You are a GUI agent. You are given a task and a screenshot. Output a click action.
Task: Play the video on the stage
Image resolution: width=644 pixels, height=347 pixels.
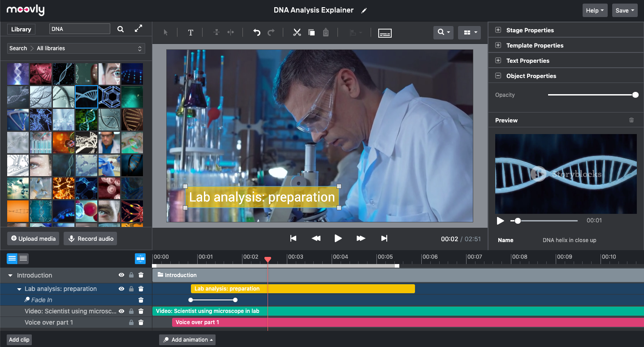point(338,239)
